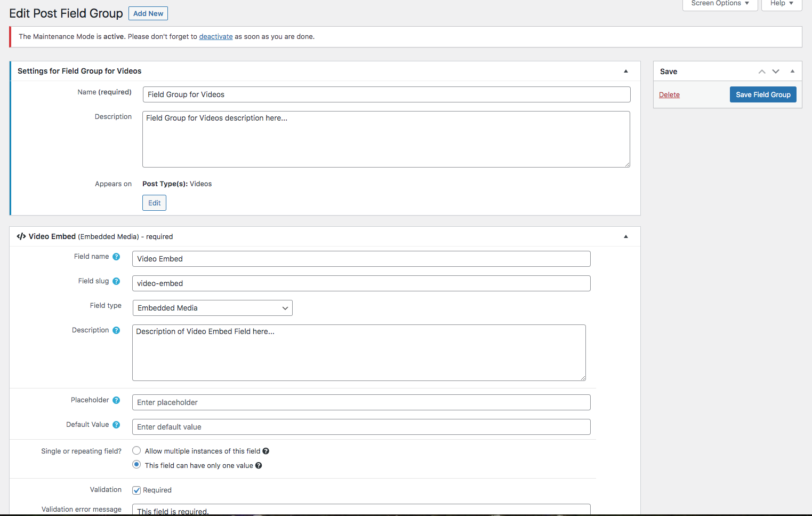Select 'This field can have only one value'
812x516 pixels.
click(x=136, y=465)
